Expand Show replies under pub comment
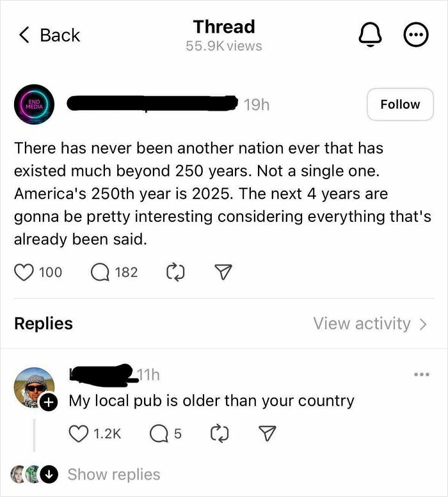The height and width of the screenshot is (497, 448). pos(114,475)
